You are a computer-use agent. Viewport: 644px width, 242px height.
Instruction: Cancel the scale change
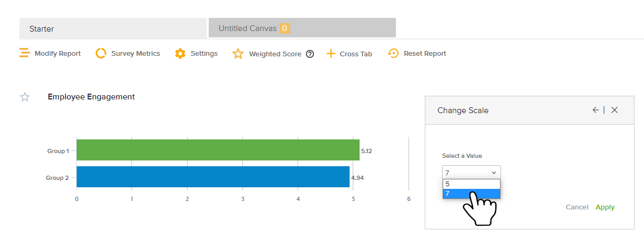(x=577, y=207)
